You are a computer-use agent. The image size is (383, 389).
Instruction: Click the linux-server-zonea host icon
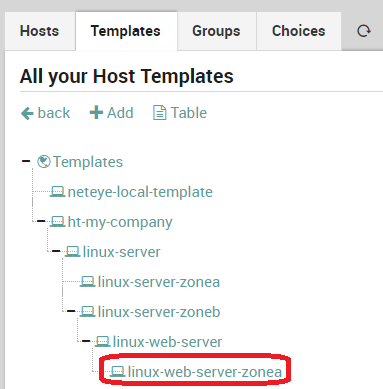[87, 282]
